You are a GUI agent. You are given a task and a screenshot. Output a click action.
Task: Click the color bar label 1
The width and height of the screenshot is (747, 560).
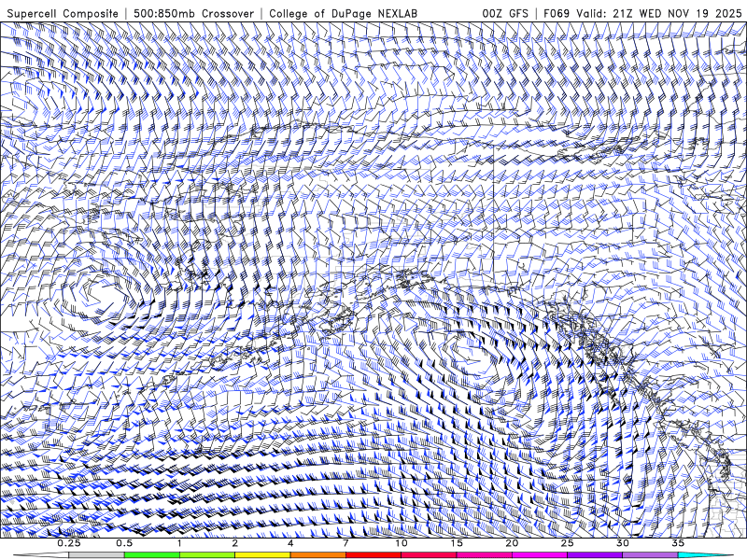tap(179, 543)
